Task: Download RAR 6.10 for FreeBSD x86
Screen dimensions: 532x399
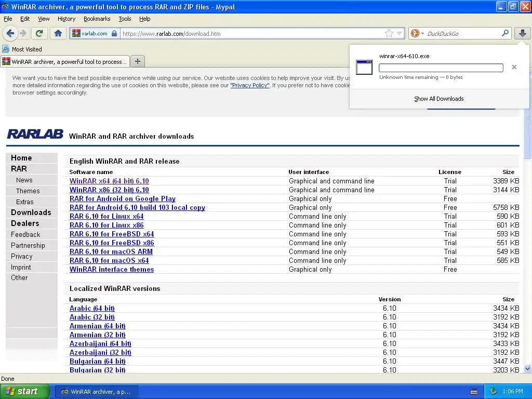Action: [112, 243]
